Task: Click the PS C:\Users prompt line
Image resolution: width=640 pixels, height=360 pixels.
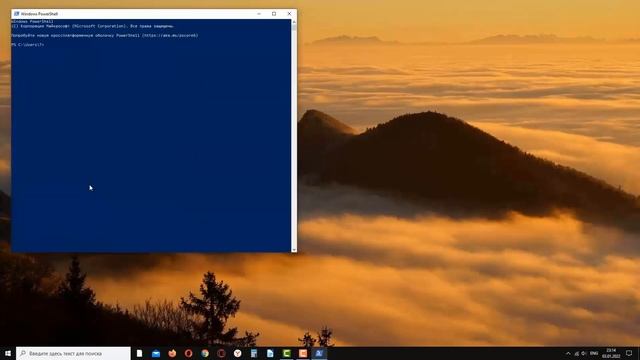Action: (x=28, y=45)
